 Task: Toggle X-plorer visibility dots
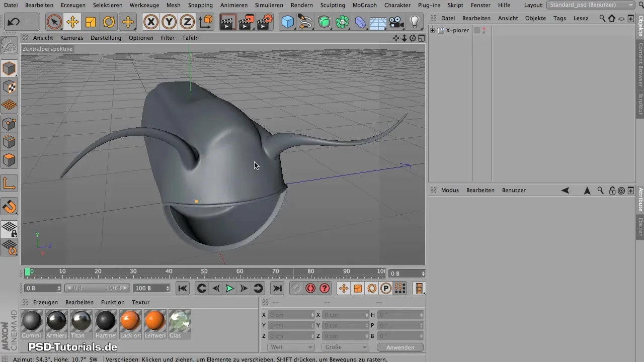click(484, 30)
